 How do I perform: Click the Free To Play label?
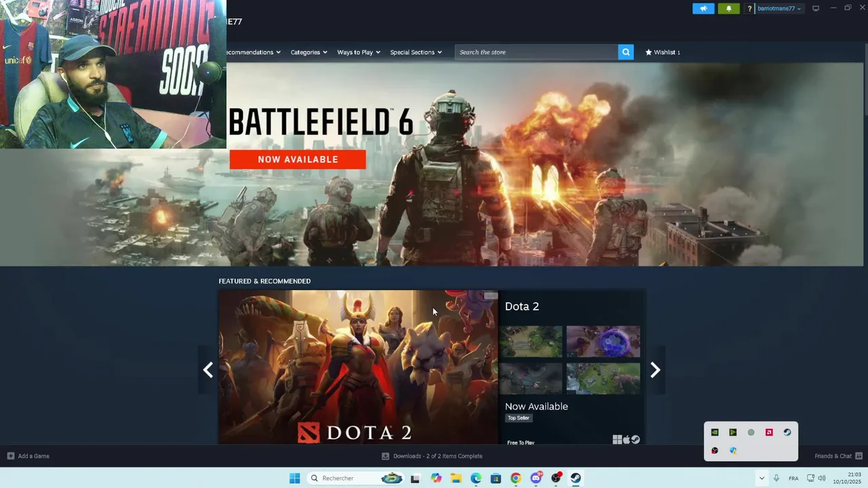pyautogui.click(x=521, y=443)
